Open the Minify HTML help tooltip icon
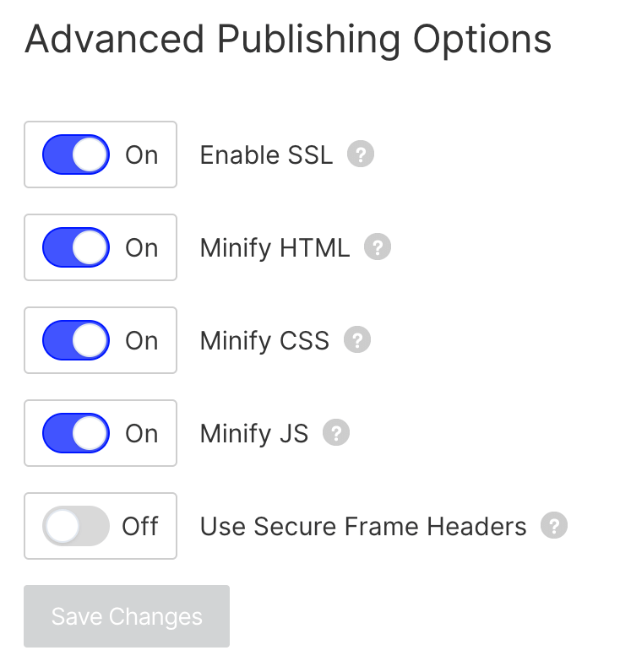Viewport: 620px width, 672px height. (x=378, y=248)
